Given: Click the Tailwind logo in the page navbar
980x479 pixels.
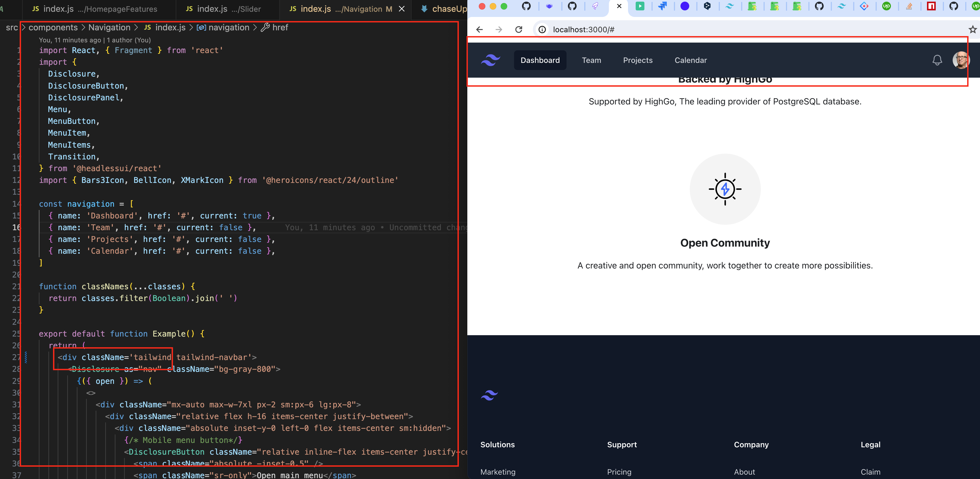Looking at the screenshot, I should point(490,60).
